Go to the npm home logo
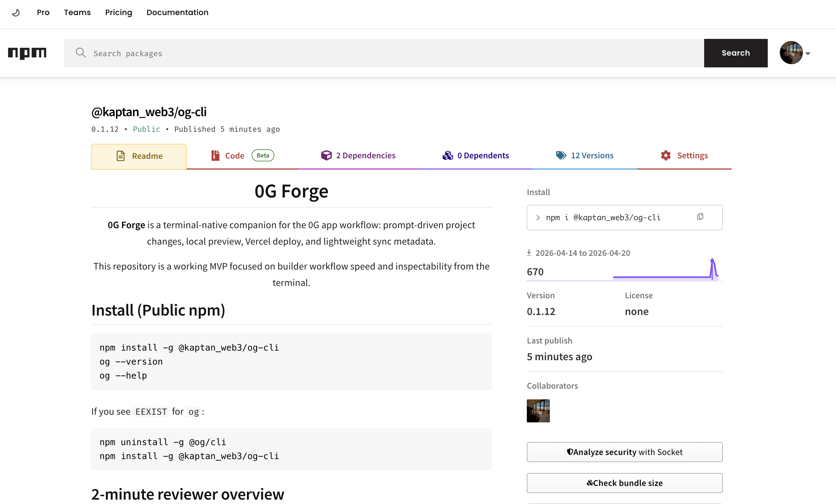The width and height of the screenshot is (836, 504). tap(27, 53)
